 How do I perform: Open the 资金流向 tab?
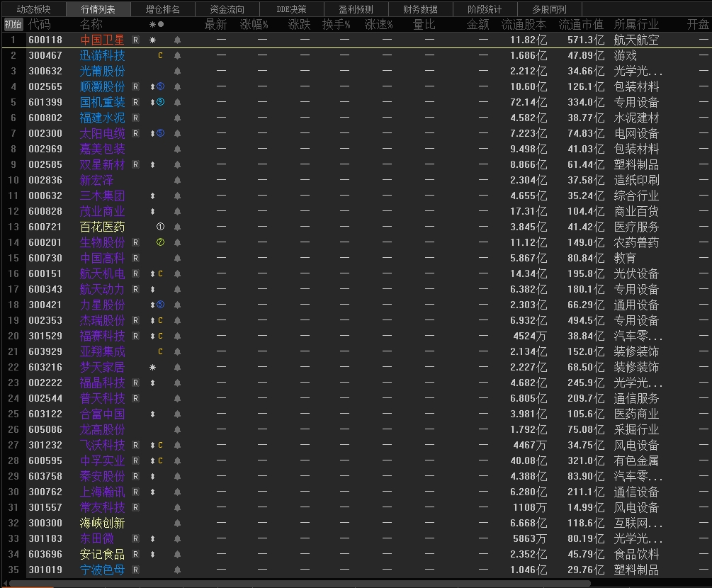pyautogui.click(x=227, y=9)
